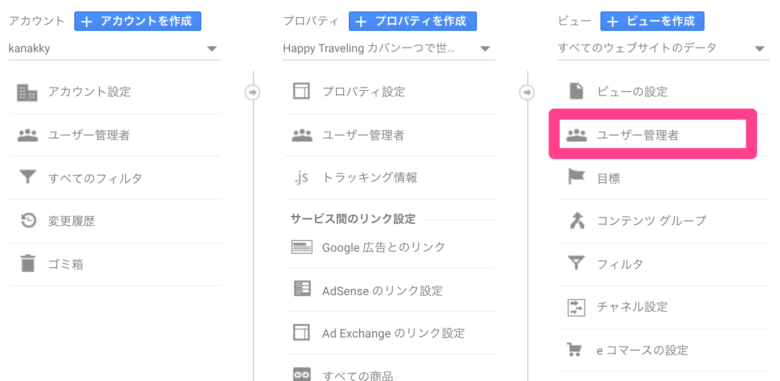Click the layout icon for プロパティ設定
The height and width of the screenshot is (381, 780).
[x=301, y=92]
